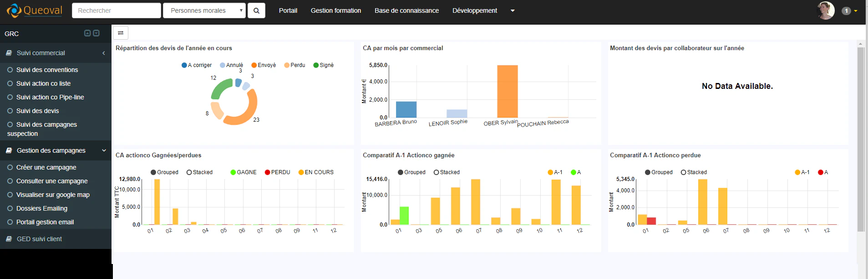Toggle sidebar with the arrows swap button
The image size is (868, 279).
[121, 33]
